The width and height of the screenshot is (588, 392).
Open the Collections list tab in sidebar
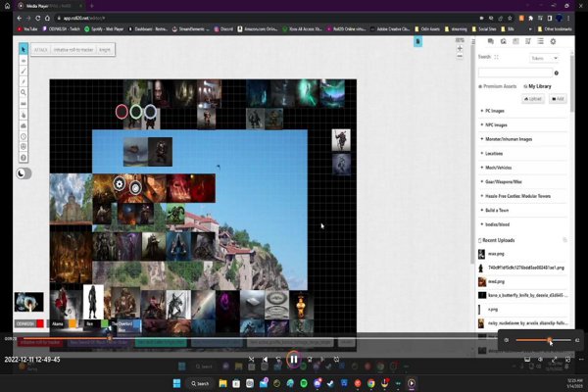(x=540, y=41)
